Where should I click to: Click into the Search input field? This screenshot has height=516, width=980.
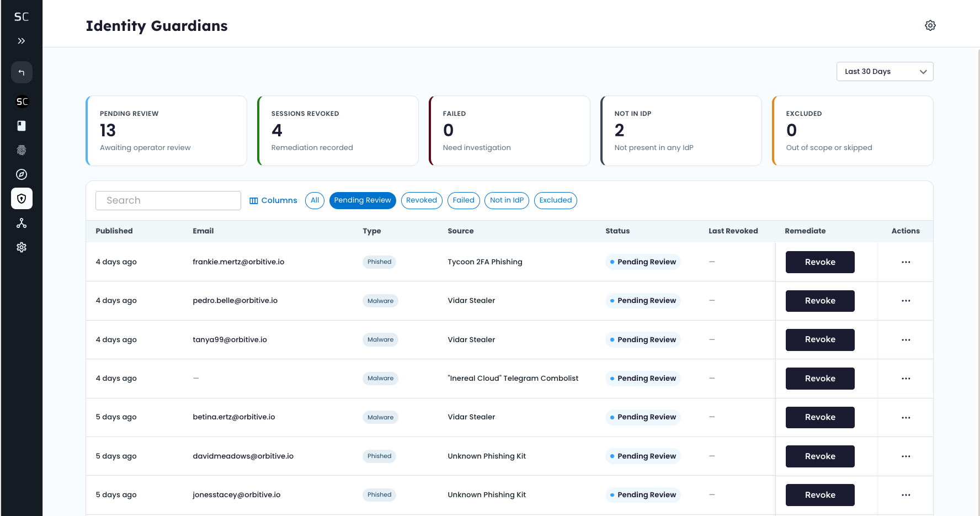(168, 200)
